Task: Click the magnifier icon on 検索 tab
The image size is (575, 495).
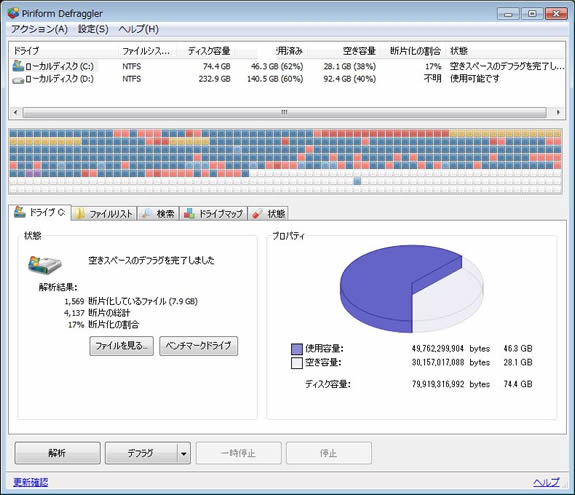Action: [x=147, y=213]
